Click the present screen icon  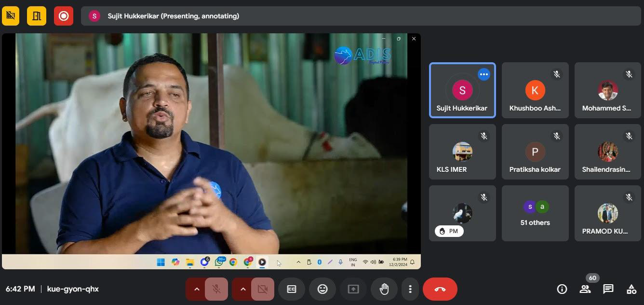(x=353, y=289)
